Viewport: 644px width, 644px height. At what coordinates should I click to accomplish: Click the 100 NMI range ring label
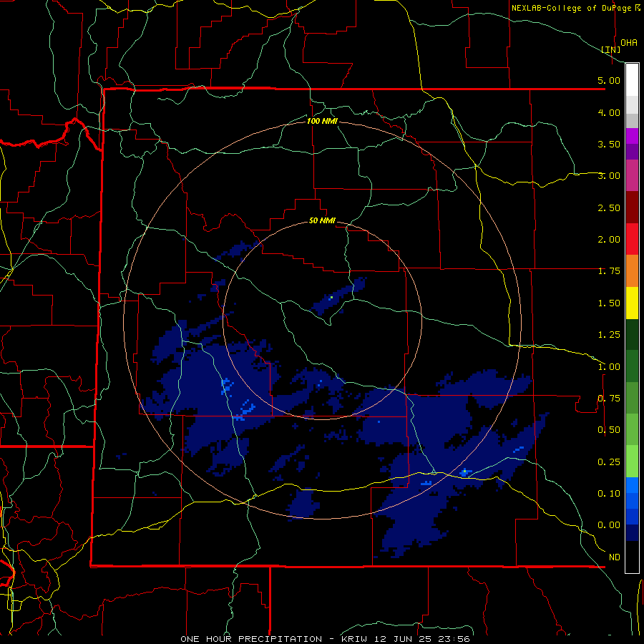(322, 121)
